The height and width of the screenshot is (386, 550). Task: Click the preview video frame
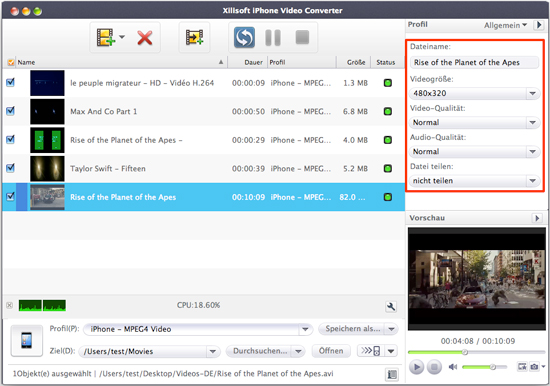click(477, 279)
